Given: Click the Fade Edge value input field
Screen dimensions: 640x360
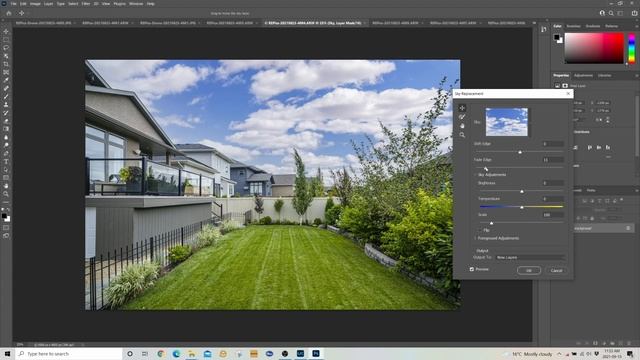Looking at the screenshot, I should point(553,160).
